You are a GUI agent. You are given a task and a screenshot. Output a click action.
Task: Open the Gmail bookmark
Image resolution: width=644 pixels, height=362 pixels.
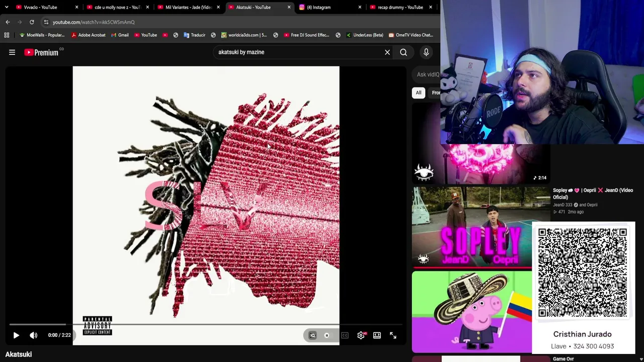coord(120,35)
